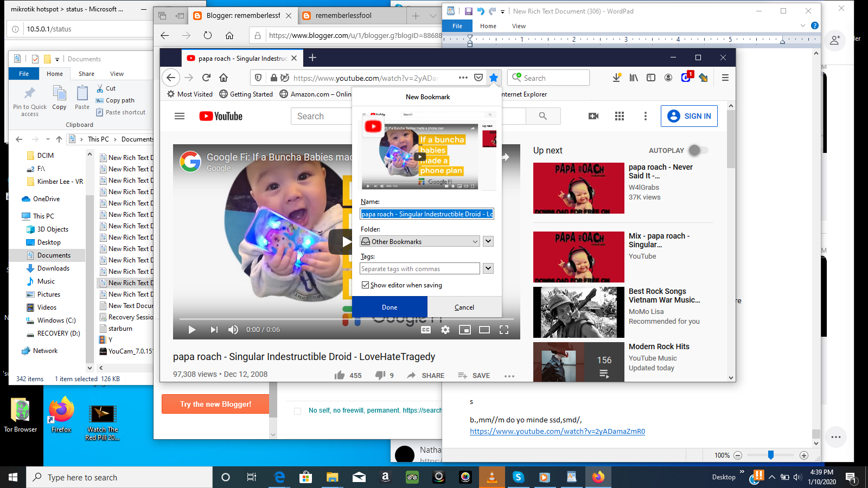Toggle the miniplayer button

coord(465,330)
